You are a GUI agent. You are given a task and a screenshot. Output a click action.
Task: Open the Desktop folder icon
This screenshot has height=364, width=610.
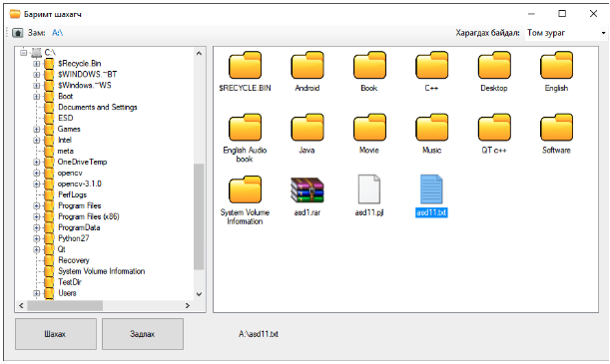tap(494, 65)
